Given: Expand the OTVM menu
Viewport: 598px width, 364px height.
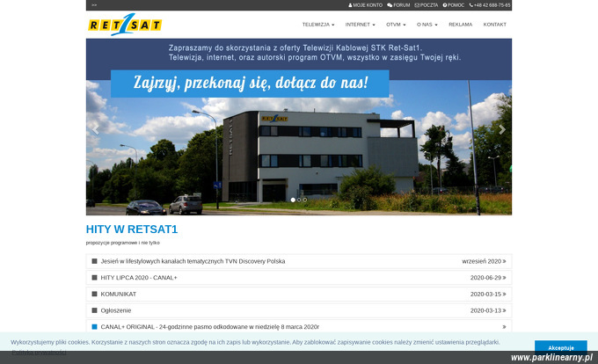Looking at the screenshot, I should (x=396, y=25).
